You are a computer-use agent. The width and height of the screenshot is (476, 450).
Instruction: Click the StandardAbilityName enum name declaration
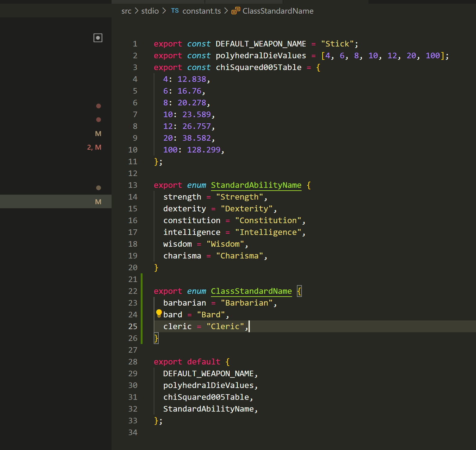tap(256, 185)
